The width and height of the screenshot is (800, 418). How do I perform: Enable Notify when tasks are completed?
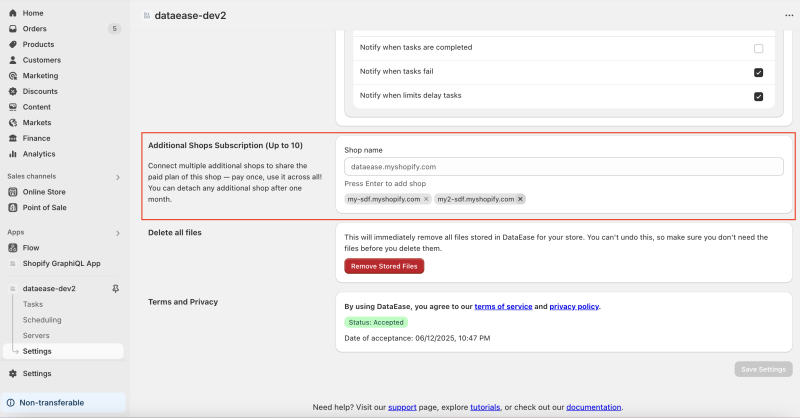(x=759, y=48)
